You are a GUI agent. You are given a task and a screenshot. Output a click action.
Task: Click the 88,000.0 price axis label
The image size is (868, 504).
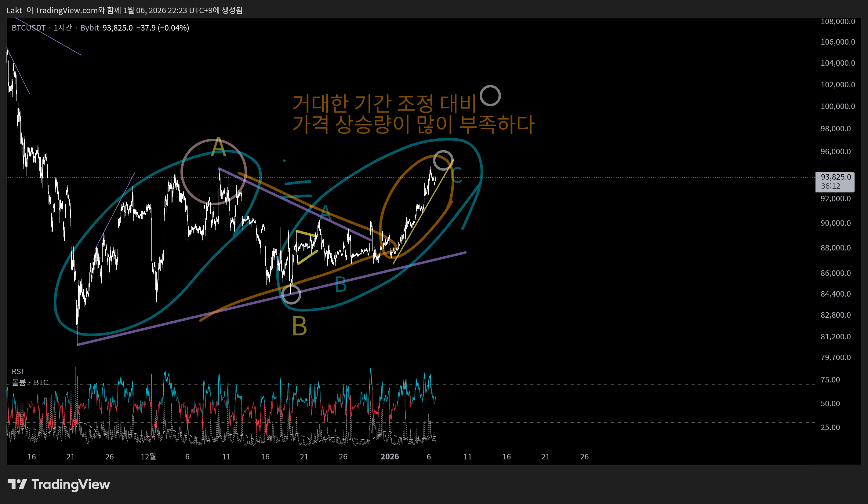click(x=836, y=248)
